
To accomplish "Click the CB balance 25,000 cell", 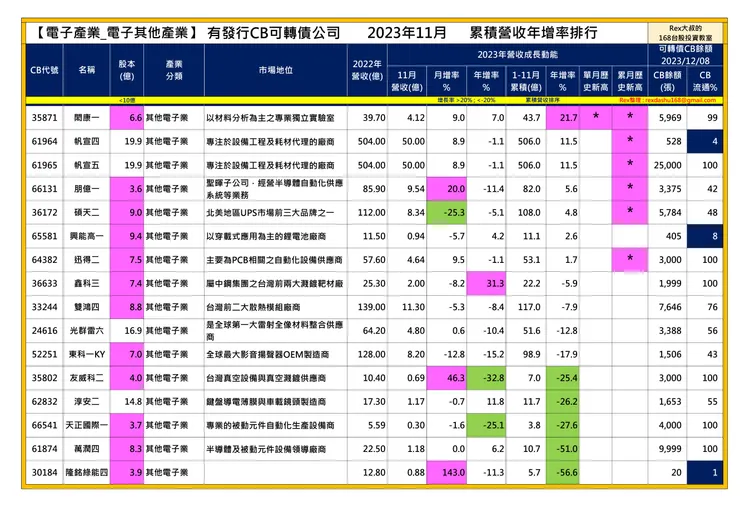I will pos(667,165).
